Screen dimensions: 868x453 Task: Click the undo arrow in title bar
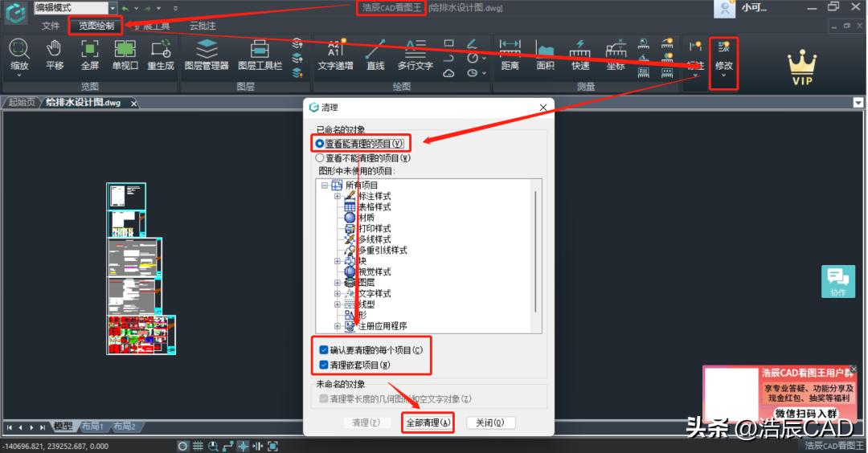[x=125, y=8]
